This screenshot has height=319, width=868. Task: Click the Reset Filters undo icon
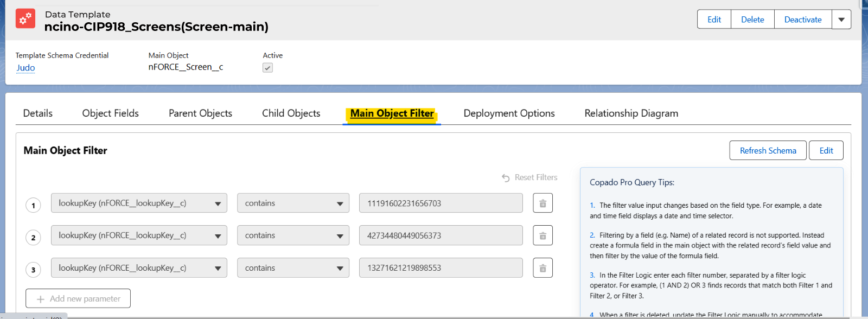(x=506, y=178)
